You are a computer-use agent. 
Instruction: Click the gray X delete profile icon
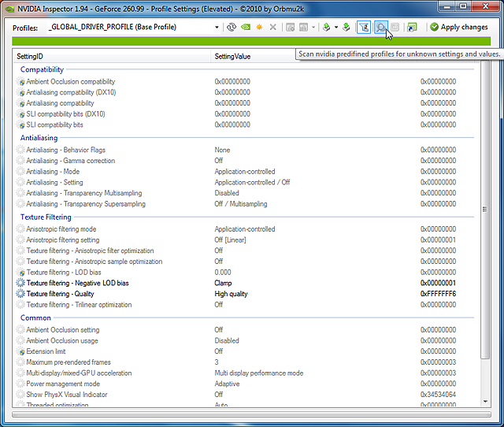[273, 28]
